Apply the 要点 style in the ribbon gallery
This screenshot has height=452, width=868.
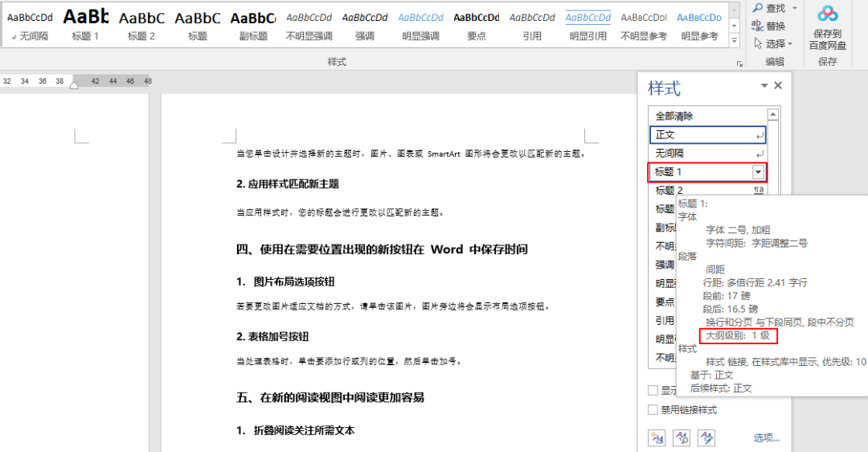pos(476,26)
